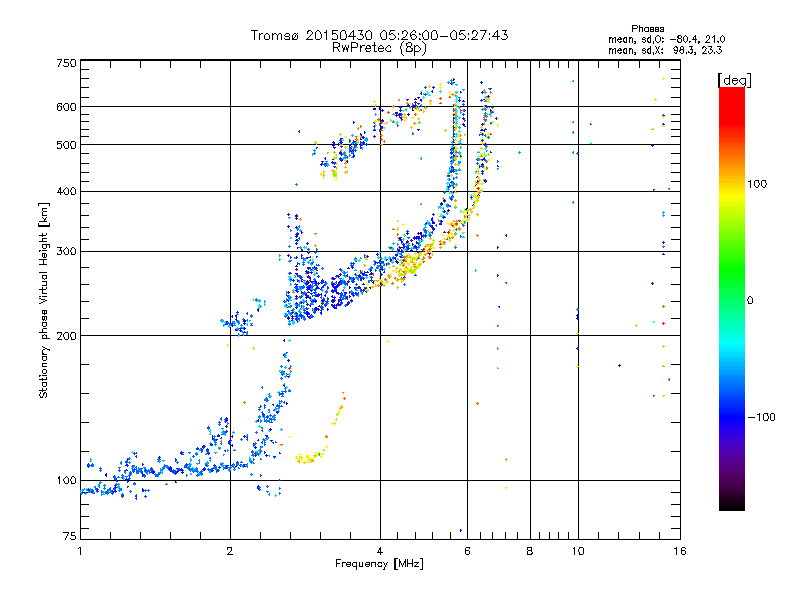Viewport: 800px width, 600px height.
Task: Select the colorbar tick label "0"
Action: [750, 301]
